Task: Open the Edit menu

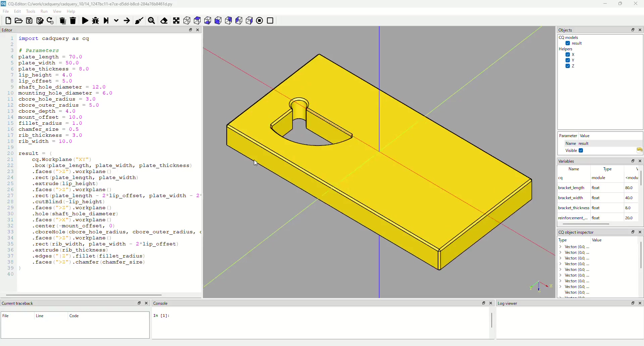Action: click(x=18, y=11)
